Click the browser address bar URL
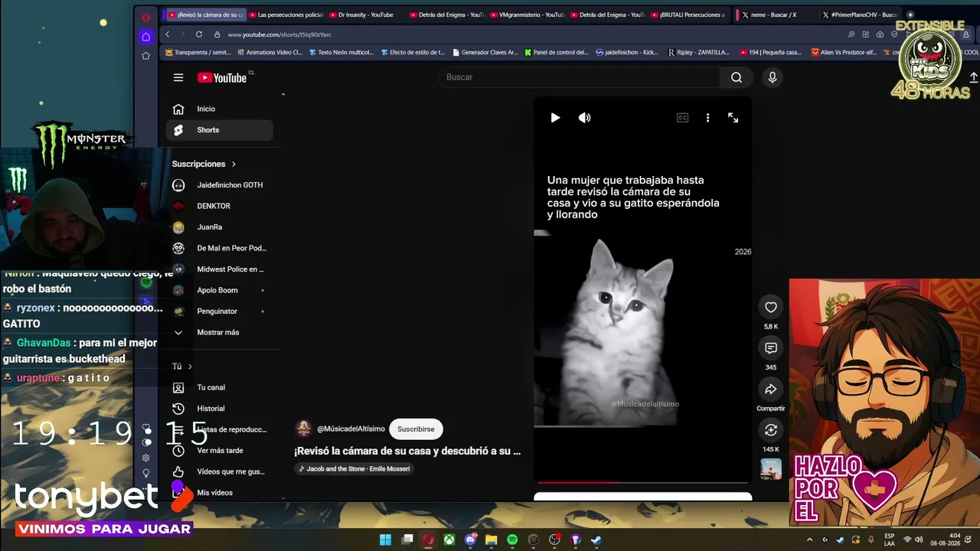 tap(279, 34)
